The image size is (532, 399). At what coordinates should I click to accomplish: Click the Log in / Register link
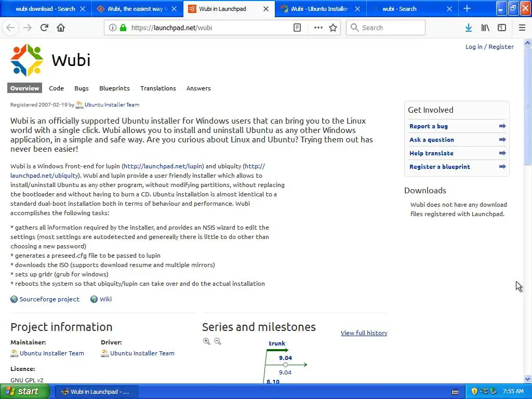click(489, 47)
